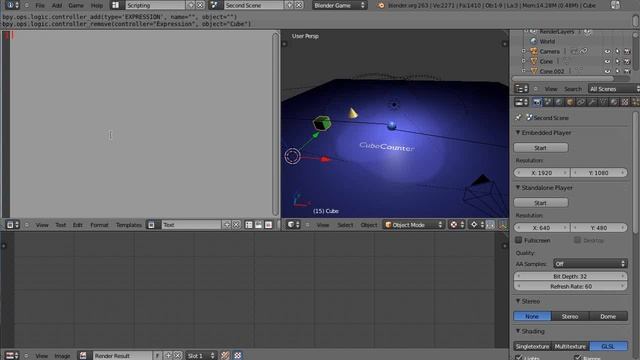Add a new screen layout next to Scripting
This screenshot has width=640, height=360.
tap(191, 5)
